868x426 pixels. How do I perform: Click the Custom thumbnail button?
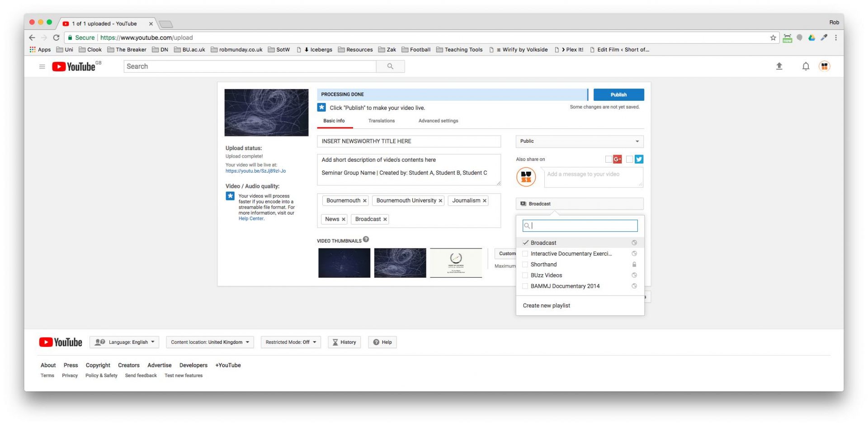tap(505, 253)
